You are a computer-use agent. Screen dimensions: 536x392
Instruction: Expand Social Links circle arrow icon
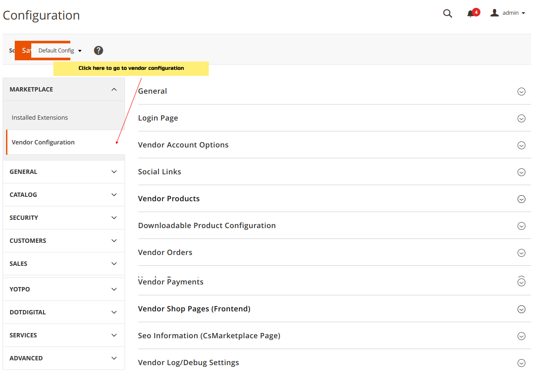click(x=521, y=172)
